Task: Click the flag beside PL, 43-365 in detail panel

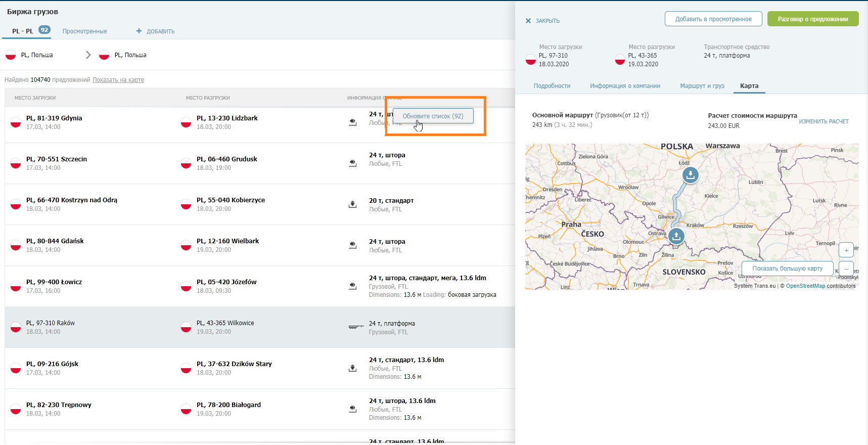Action: (x=620, y=60)
